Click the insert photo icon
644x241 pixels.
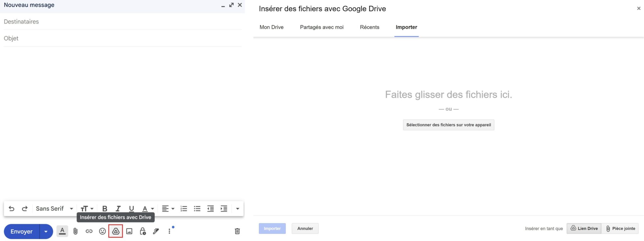click(129, 231)
